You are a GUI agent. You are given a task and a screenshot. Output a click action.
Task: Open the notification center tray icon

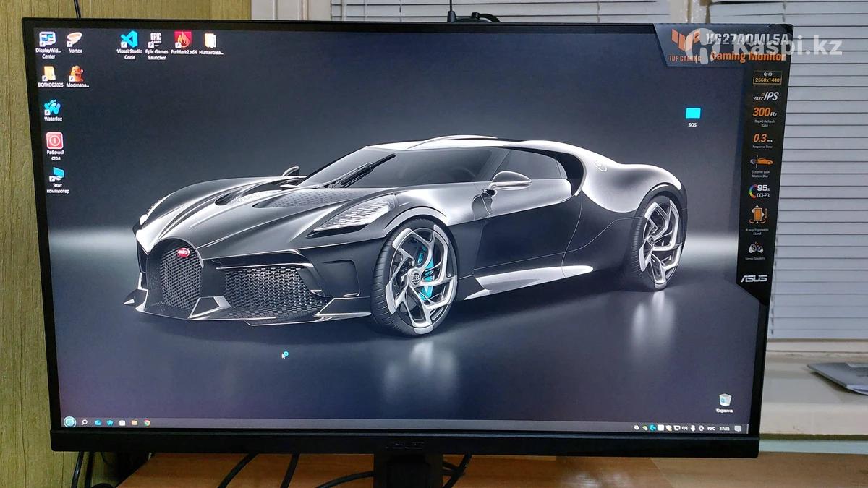pos(737,428)
